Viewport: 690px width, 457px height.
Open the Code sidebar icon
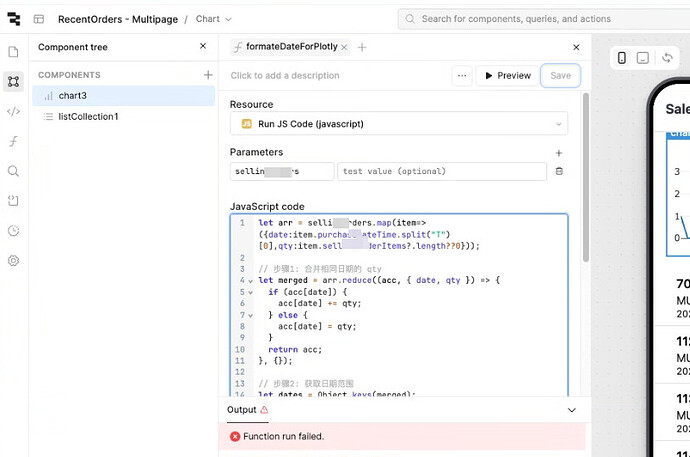[14, 111]
